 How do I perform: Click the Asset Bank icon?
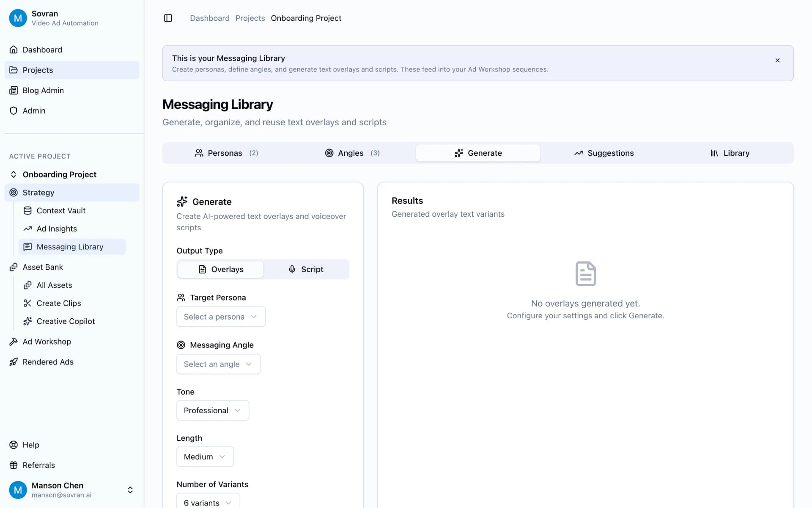pyautogui.click(x=14, y=267)
